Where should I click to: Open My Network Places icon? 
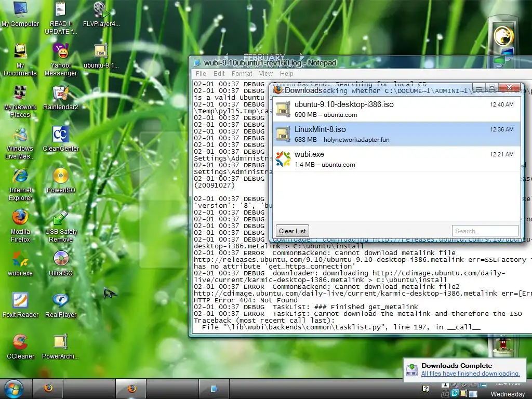20,101
